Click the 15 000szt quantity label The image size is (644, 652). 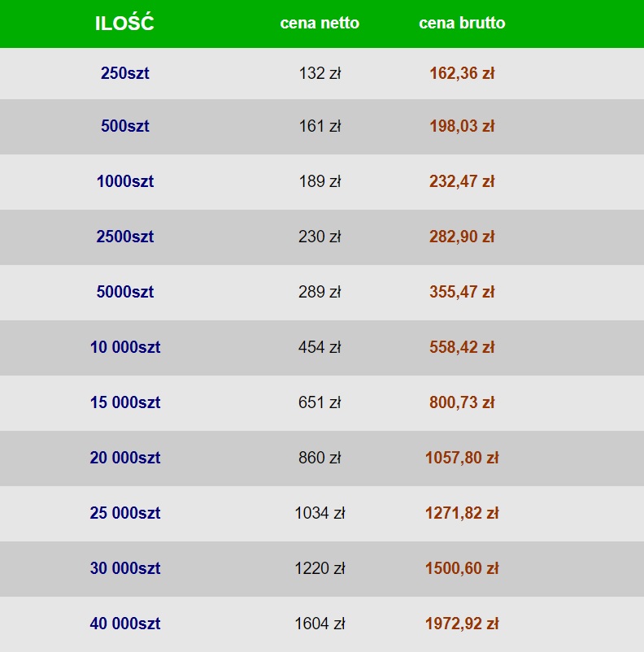pyautogui.click(x=125, y=403)
